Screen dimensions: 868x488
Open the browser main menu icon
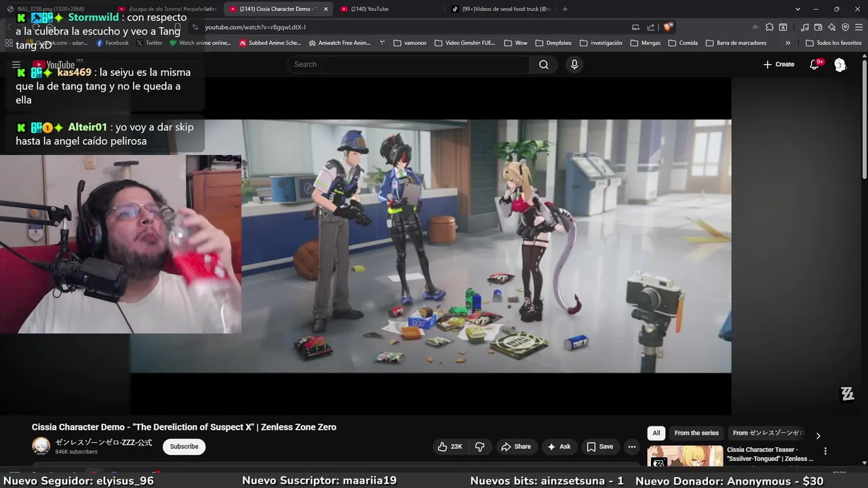click(x=859, y=27)
